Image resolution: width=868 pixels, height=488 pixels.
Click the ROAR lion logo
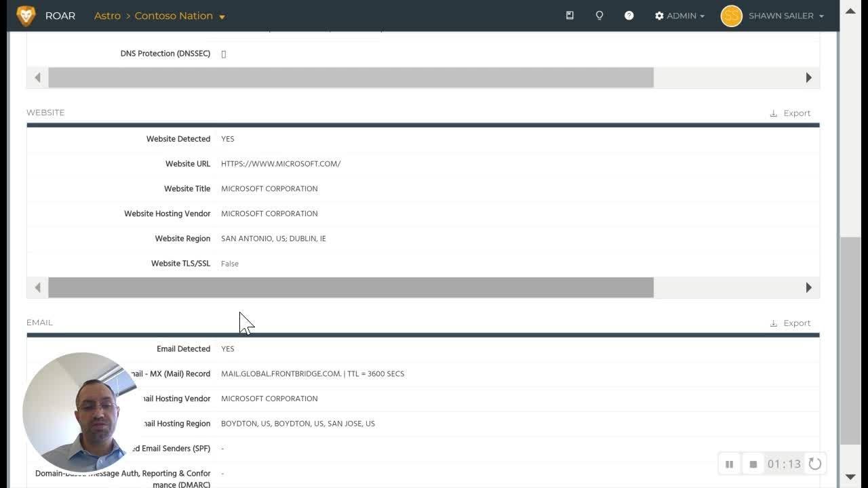click(26, 16)
